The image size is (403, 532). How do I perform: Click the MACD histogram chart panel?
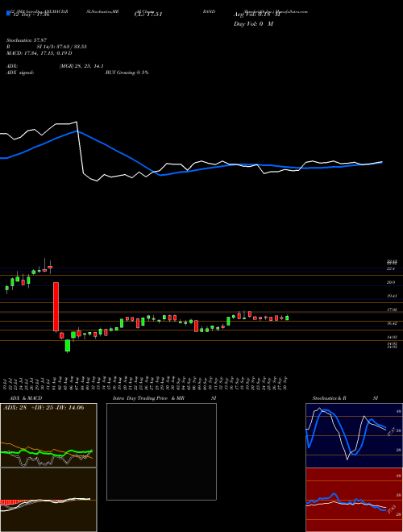click(48, 500)
